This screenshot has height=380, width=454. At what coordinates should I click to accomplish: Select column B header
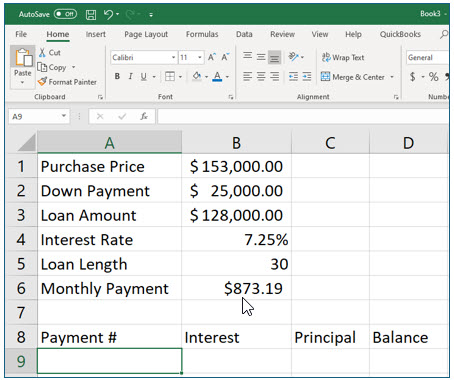(236, 143)
